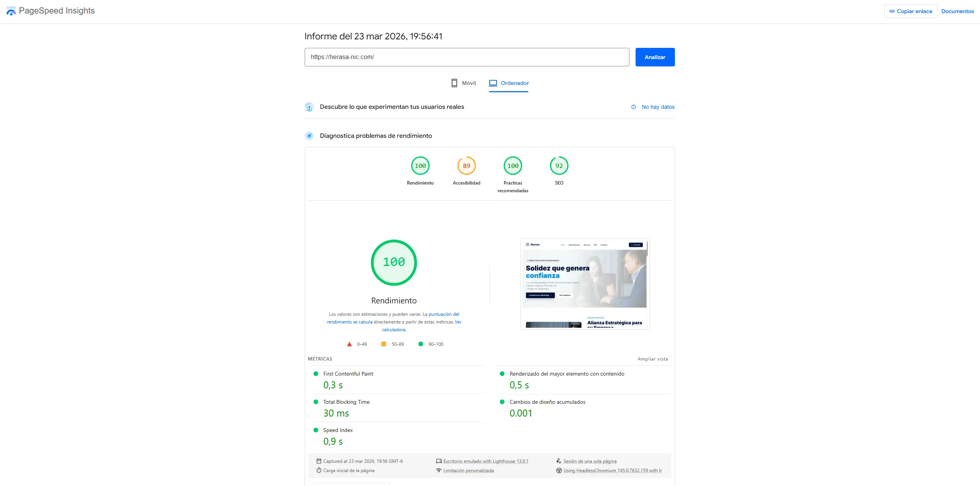The height and width of the screenshot is (486, 980).
Task: Click the info icon beside No hay datos
Action: click(x=633, y=107)
